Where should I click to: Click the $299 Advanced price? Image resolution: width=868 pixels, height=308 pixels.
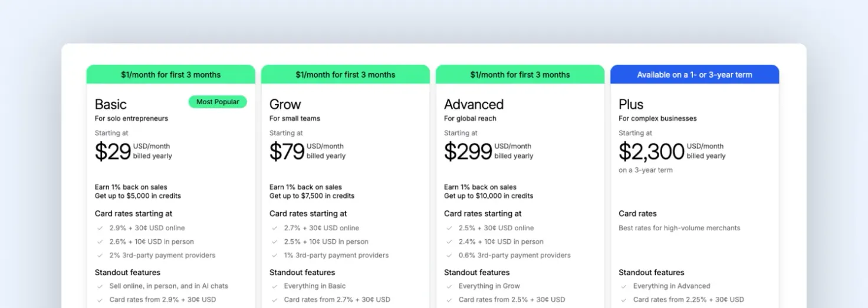[468, 152]
